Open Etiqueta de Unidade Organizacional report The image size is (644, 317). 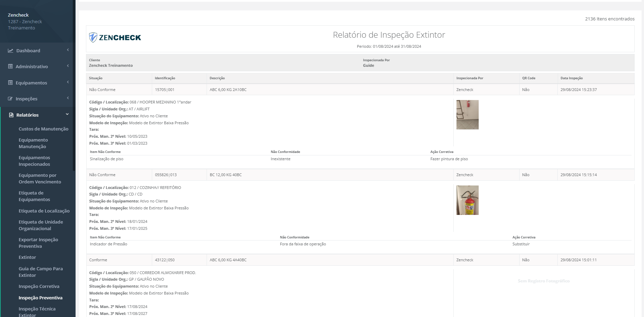41,225
